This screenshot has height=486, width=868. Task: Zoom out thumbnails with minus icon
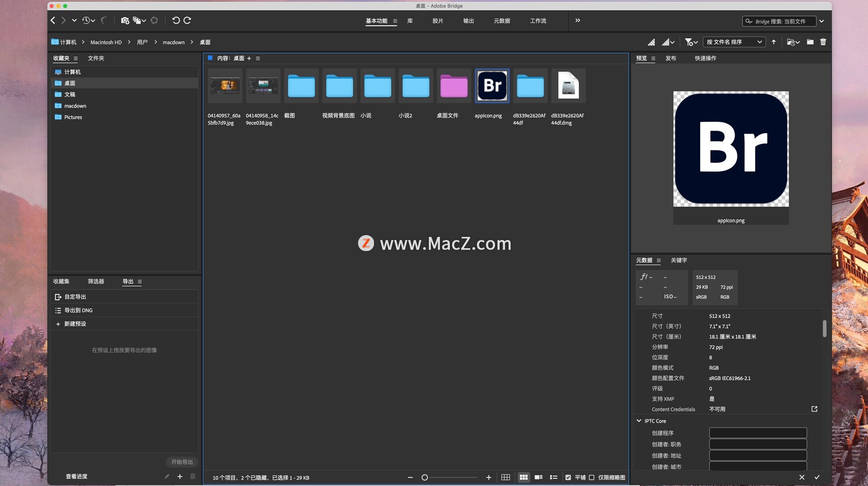(410, 477)
